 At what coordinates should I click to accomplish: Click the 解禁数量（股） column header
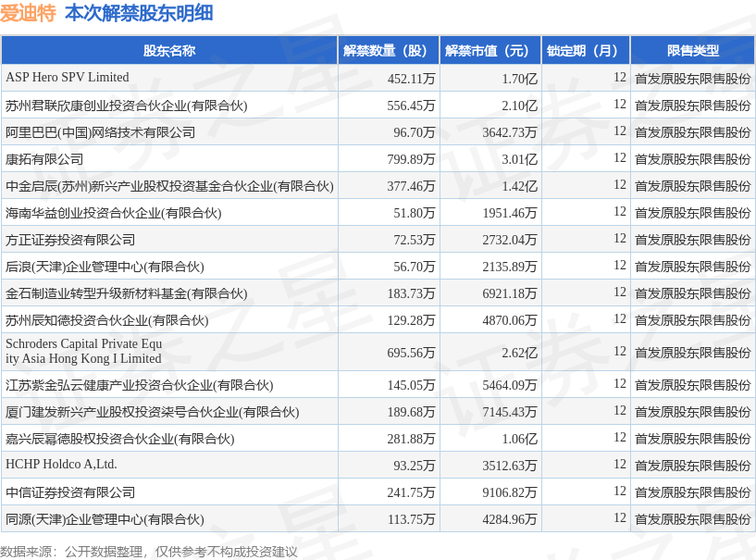389,50
